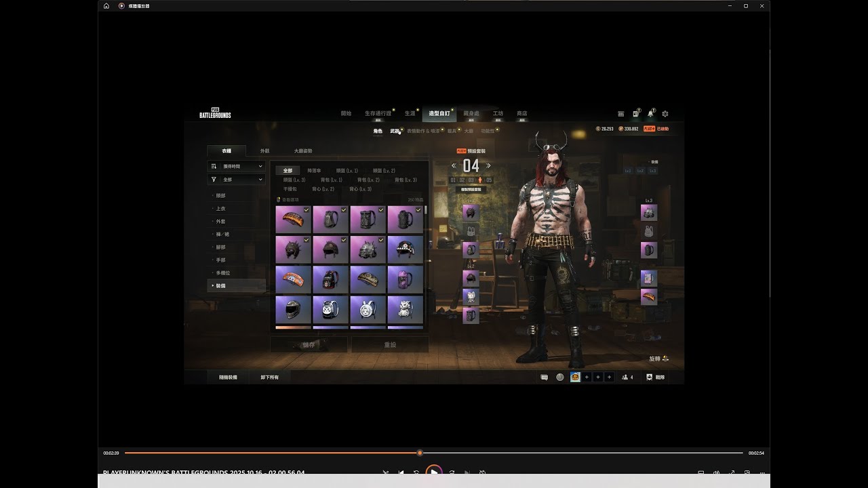Click the skip previous button in the media player
Viewport: 868px width, 488px height.
[401, 472]
